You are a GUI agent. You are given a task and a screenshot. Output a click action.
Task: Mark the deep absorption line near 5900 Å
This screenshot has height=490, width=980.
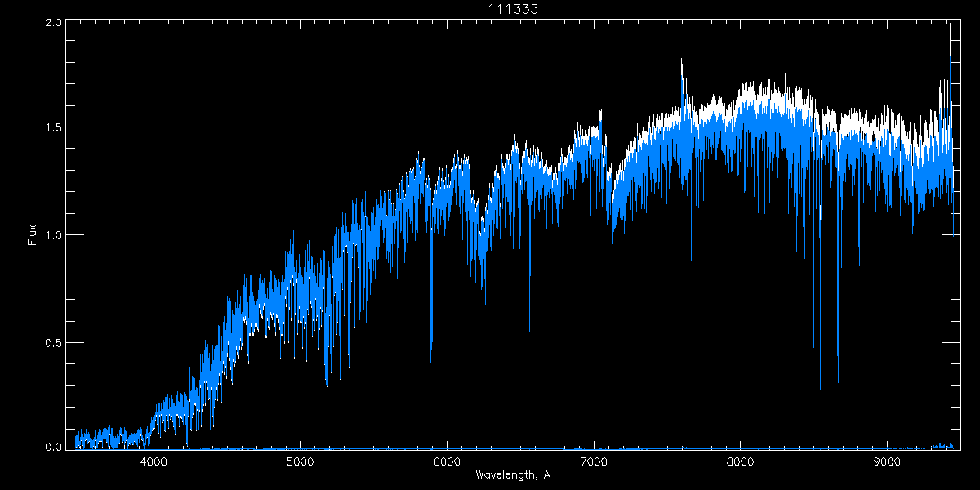click(x=431, y=343)
